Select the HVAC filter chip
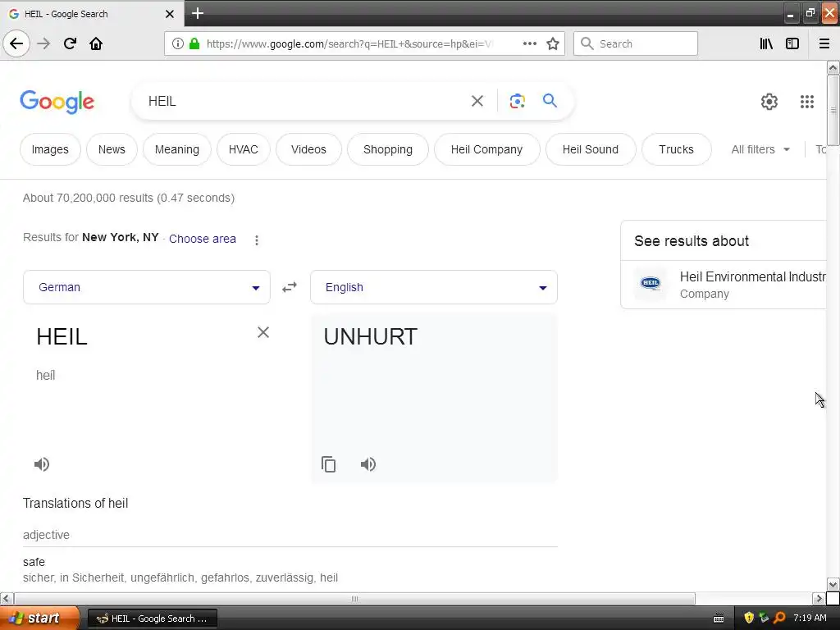840x630 pixels. [243, 149]
